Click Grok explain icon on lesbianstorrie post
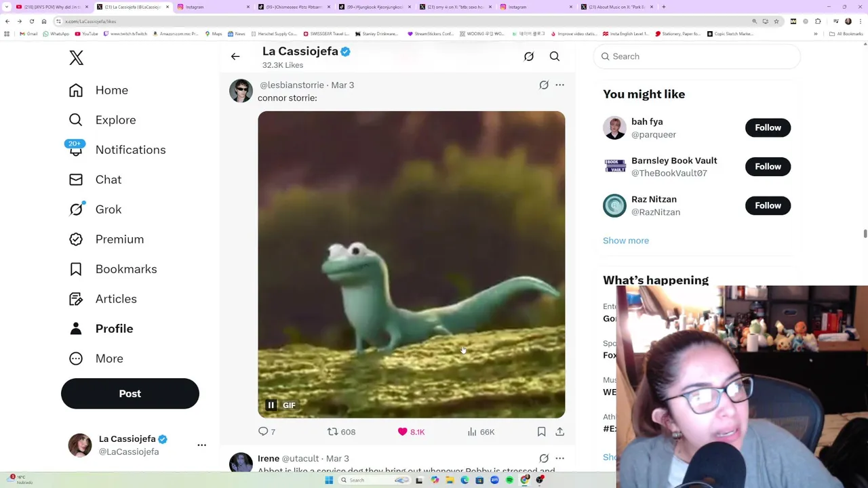The image size is (868, 488). (544, 85)
